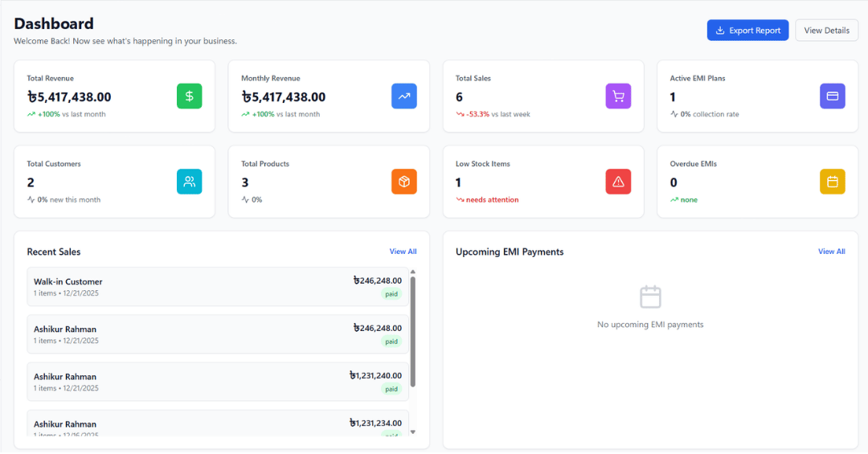Open View All in Recent Sales

tap(403, 252)
